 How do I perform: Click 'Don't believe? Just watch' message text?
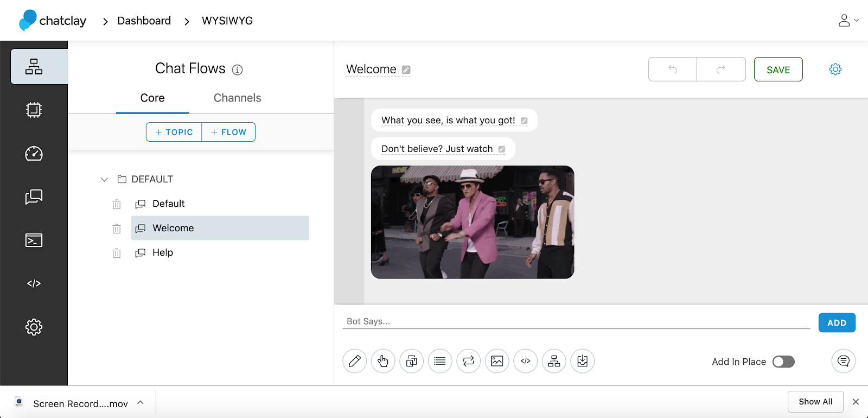pyautogui.click(x=437, y=149)
